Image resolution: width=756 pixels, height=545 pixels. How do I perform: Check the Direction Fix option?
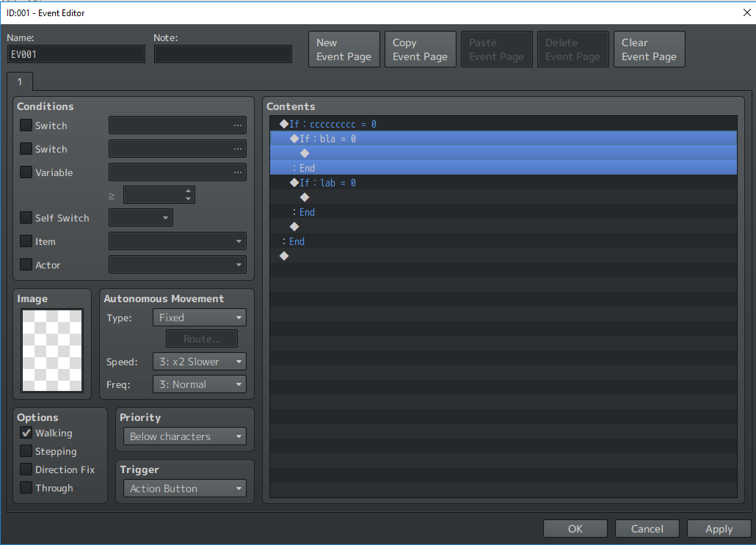[x=26, y=469]
